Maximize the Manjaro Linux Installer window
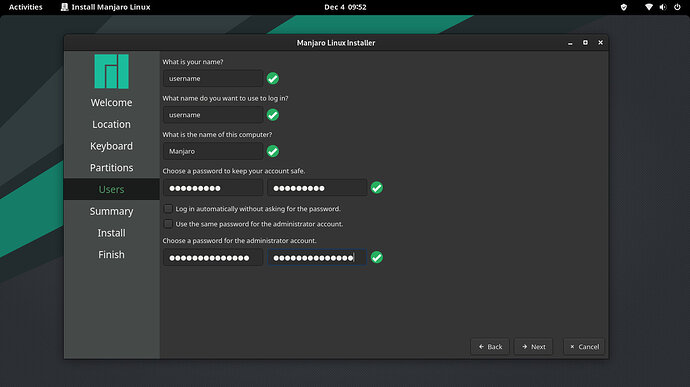This screenshot has width=690, height=387. (x=585, y=43)
